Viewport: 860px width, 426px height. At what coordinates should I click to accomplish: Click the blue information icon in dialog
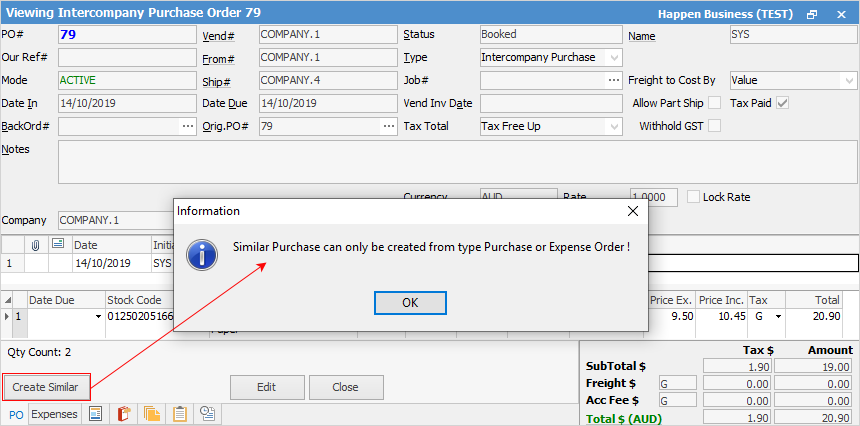pos(203,253)
